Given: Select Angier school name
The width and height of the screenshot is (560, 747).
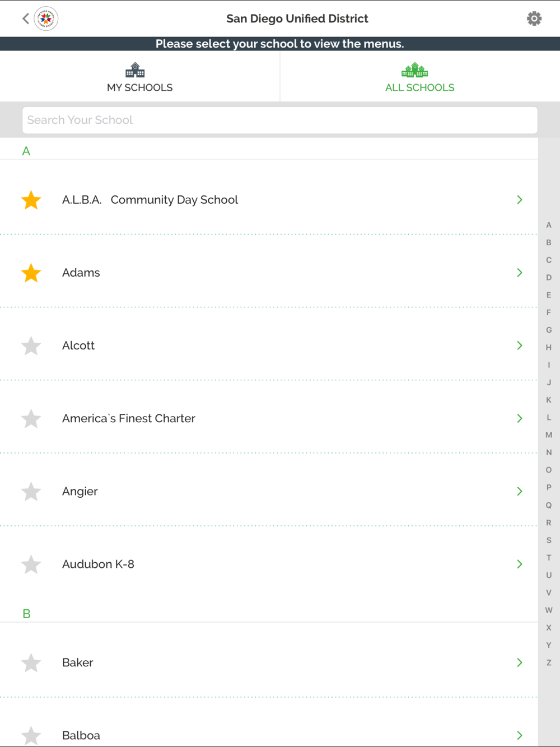Looking at the screenshot, I should pos(80,492).
